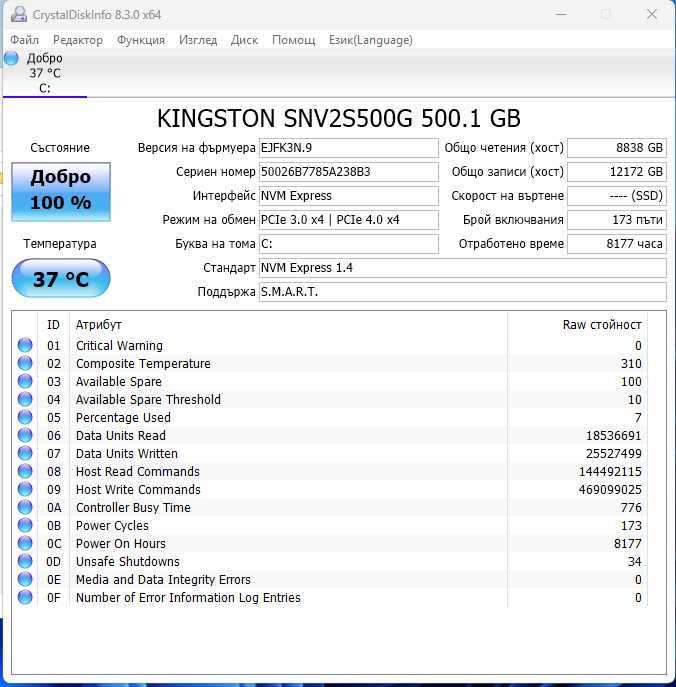Select the Critical Warning attribute text
The height and width of the screenshot is (687, 676).
(119, 346)
